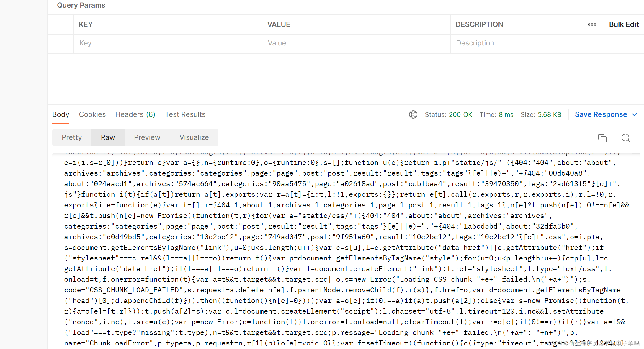Switch to the Body response tab
Image resolution: width=644 pixels, height=349 pixels.
61,114
